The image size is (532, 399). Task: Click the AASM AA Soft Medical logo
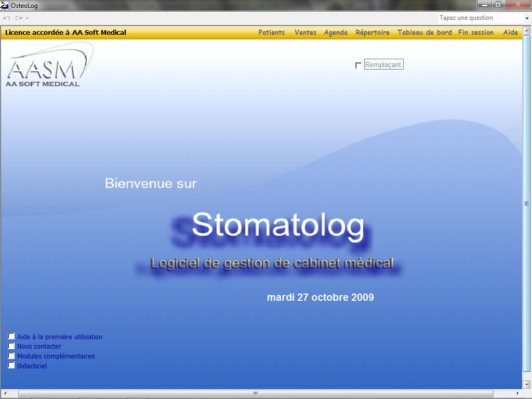click(x=49, y=64)
